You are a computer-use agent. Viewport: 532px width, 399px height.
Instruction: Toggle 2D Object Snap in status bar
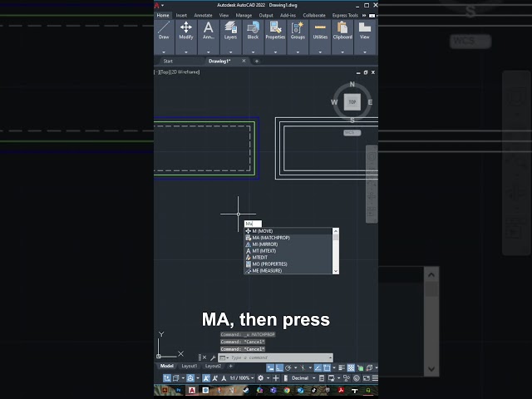pos(327,367)
